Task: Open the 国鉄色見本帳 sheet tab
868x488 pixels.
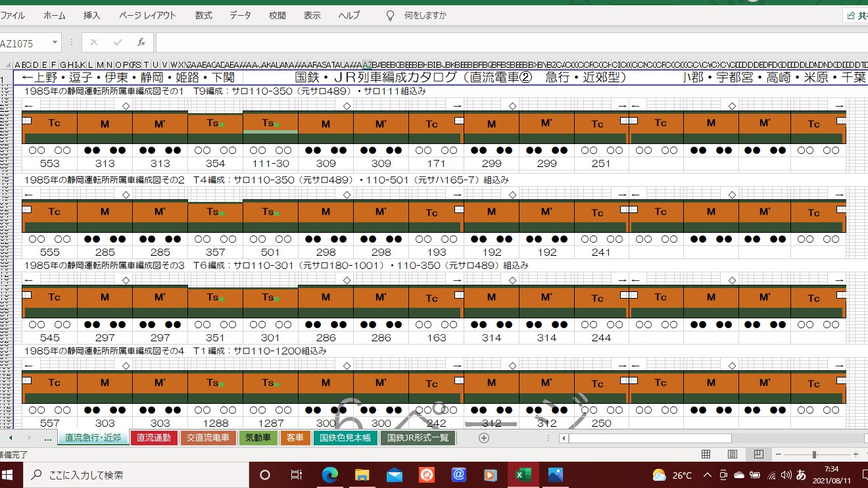Action: (x=345, y=437)
